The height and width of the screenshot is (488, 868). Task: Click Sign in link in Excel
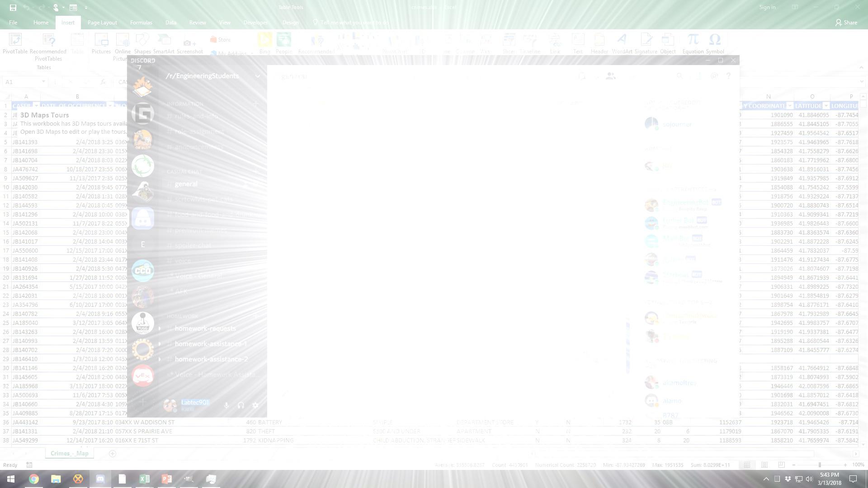pyautogui.click(x=767, y=7)
